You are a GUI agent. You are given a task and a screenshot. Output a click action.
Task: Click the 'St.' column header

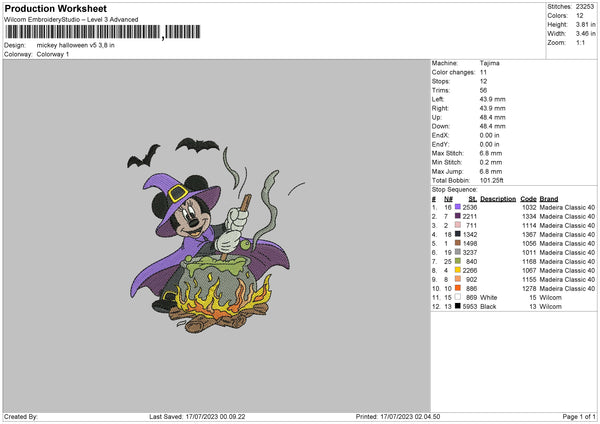[x=473, y=199]
